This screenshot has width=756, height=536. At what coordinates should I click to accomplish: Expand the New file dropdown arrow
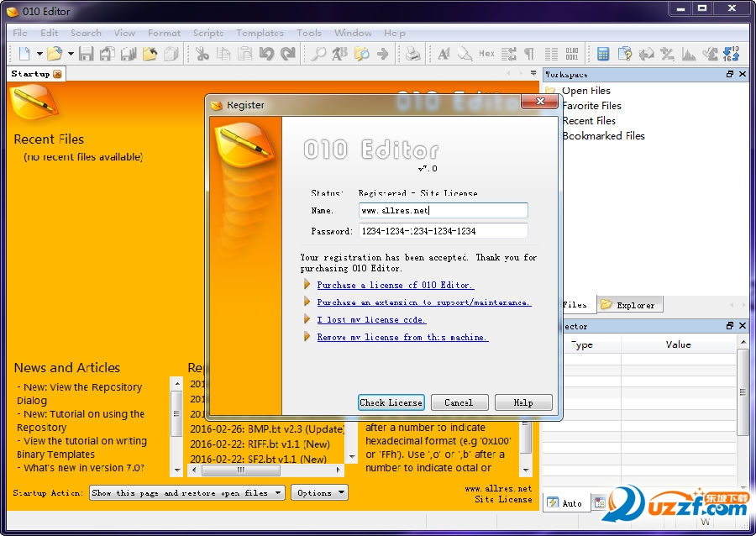pos(39,54)
